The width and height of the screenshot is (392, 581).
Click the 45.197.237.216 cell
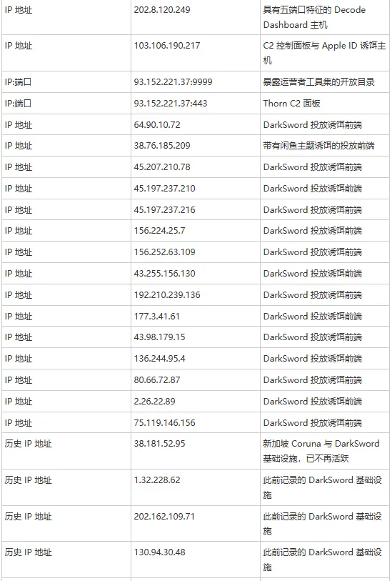165,209
